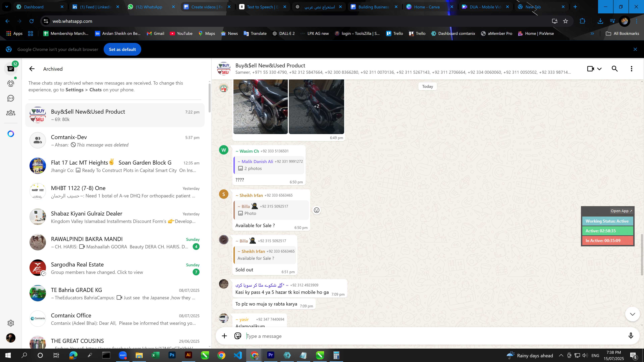Screen dimensions: 644x362
Task: Show hidden system tray icons
Action: coord(561,355)
